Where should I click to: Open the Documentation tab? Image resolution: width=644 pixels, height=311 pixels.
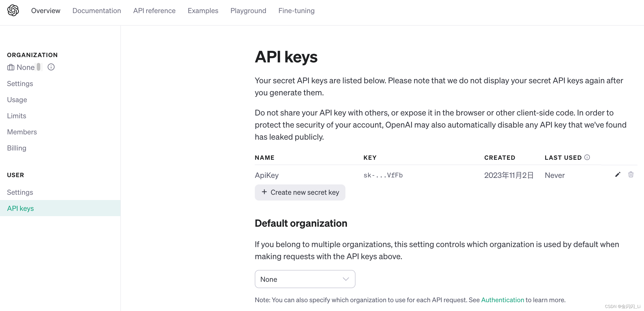click(97, 11)
